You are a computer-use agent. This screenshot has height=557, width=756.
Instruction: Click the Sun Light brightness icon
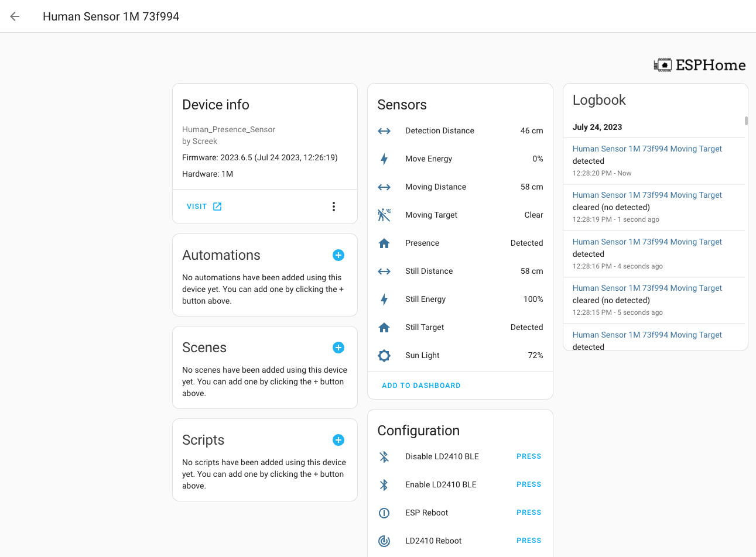pos(384,356)
